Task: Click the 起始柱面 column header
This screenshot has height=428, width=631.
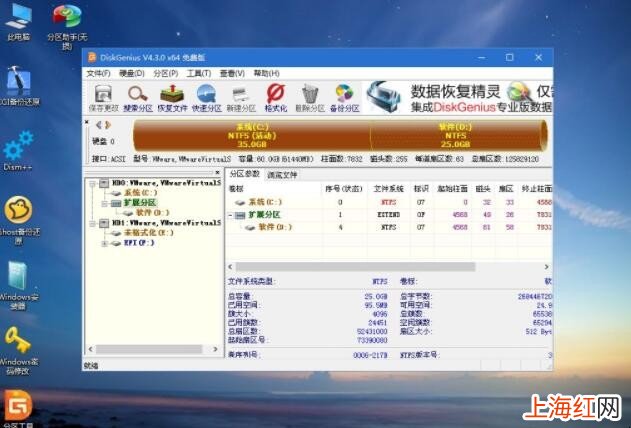Action: click(452, 189)
